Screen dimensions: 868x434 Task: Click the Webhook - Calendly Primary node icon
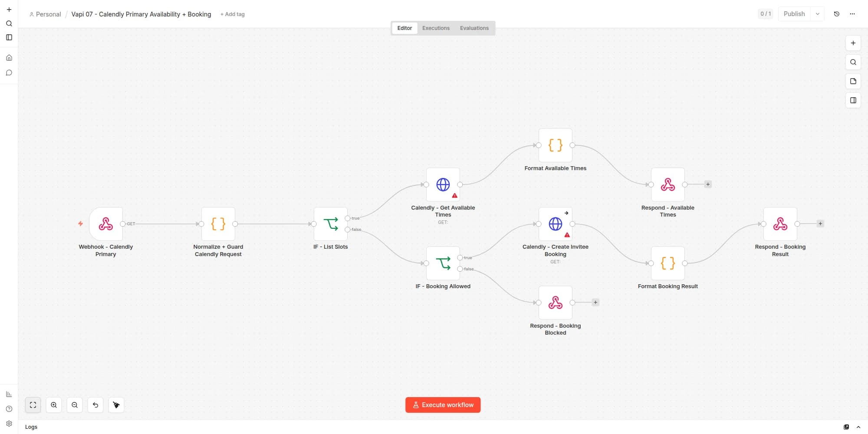click(105, 224)
